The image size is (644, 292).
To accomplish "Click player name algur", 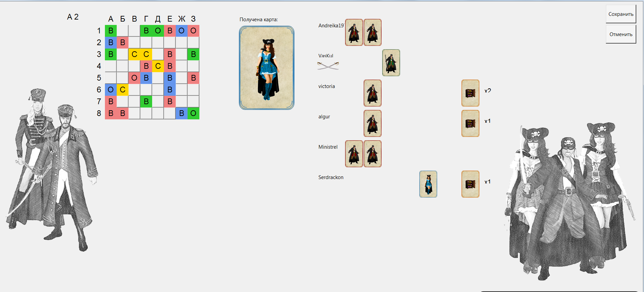I will pos(324,117).
